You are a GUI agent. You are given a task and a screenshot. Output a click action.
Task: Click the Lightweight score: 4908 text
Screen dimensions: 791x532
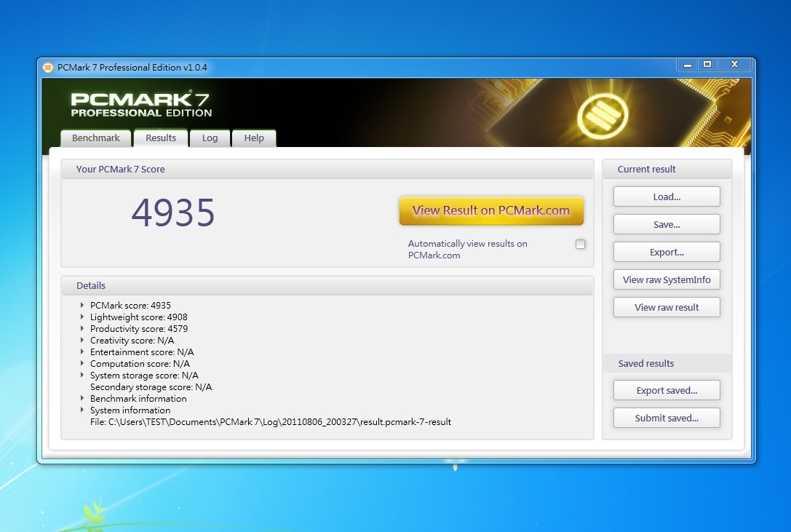pos(139,317)
